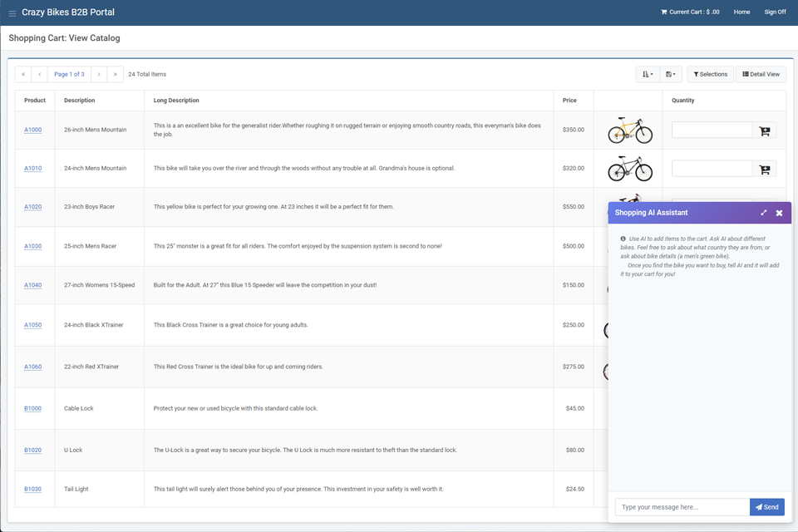Screen dimensions: 798x532
Task: Click Sign Off in the top bar
Action: coord(775,12)
